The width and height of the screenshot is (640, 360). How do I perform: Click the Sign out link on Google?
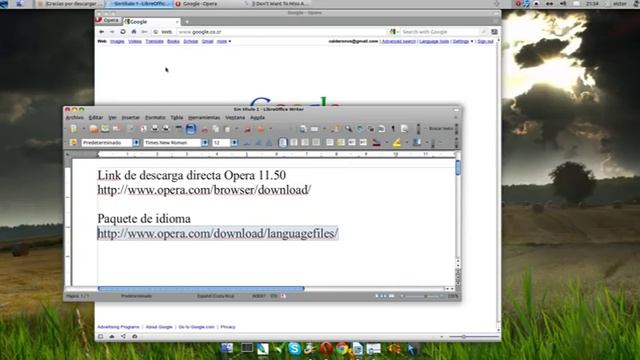[x=485, y=41]
